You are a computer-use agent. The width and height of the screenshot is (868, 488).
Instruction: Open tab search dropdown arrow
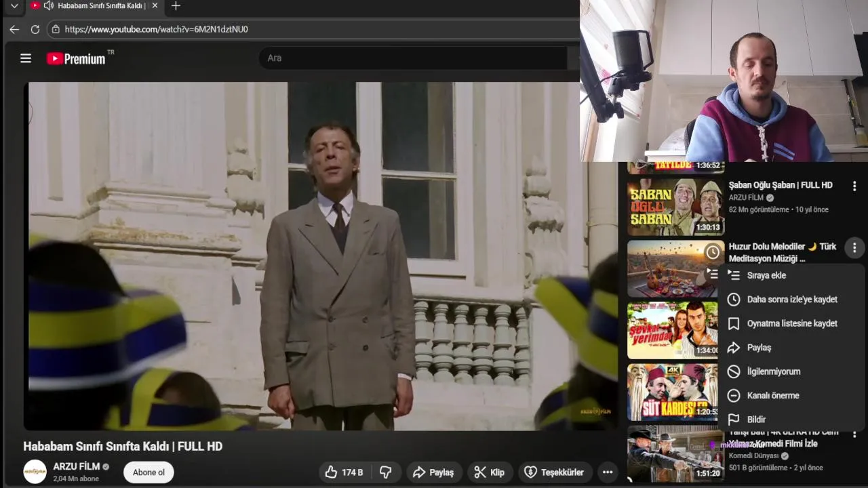(x=14, y=6)
